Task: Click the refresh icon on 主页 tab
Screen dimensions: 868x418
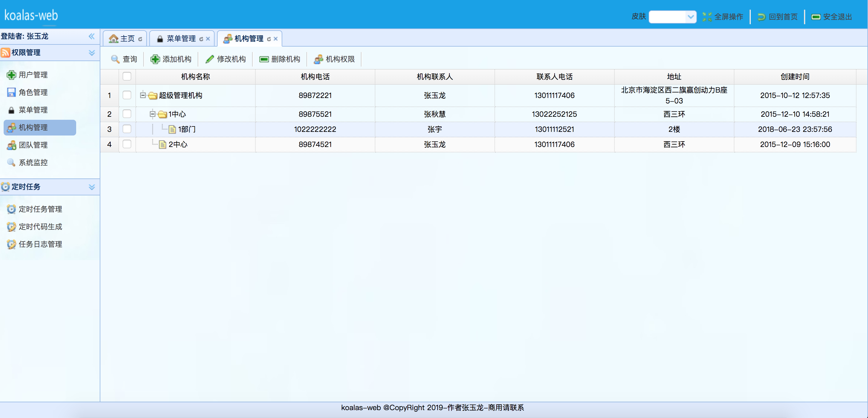Action: coord(140,39)
